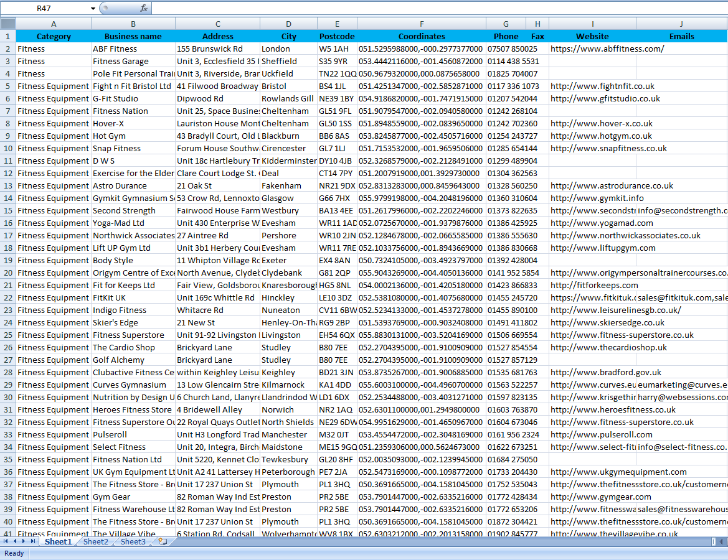Open the hover-x.co.uk website link
The height and width of the screenshot is (560, 728).
tap(601, 123)
